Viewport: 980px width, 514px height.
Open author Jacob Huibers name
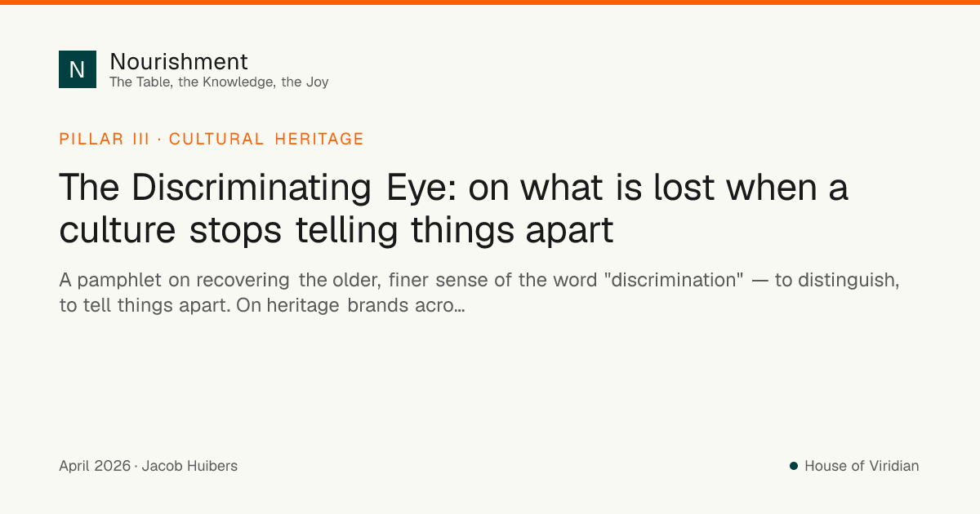[x=189, y=466]
